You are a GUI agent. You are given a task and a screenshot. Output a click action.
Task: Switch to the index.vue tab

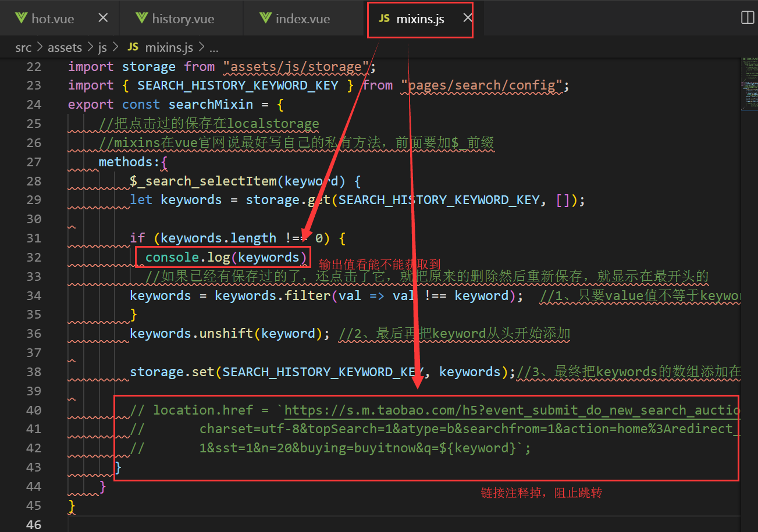pyautogui.click(x=303, y=19)
